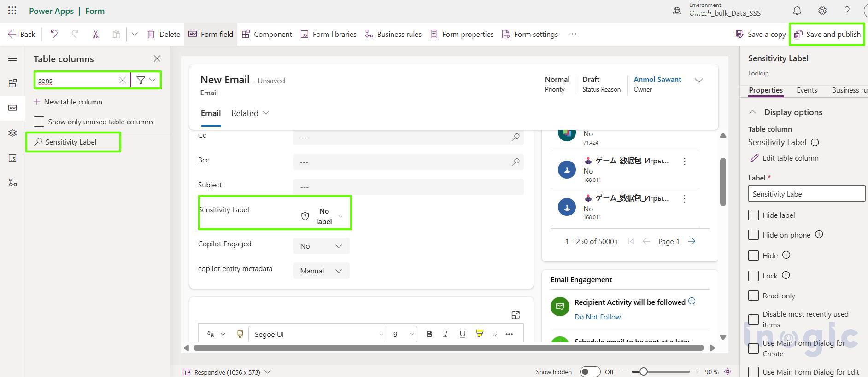Open the app launcher waffle icon
Screen dimensions: 868x377
pos(12,11)
